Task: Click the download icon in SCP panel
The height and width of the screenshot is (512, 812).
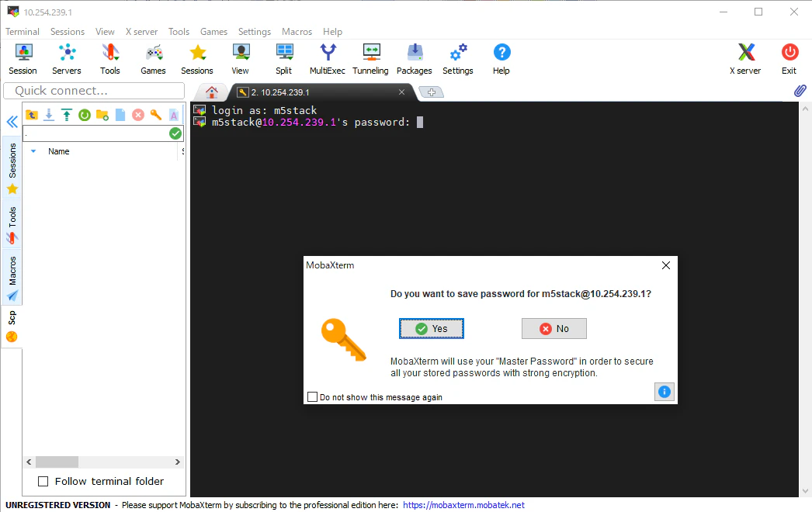Action: tap(49, 115)
